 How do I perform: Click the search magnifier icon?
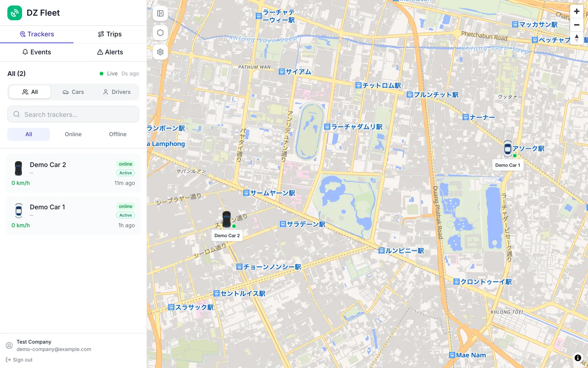coord(17,114)
